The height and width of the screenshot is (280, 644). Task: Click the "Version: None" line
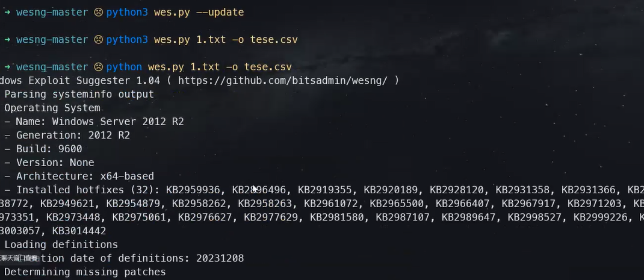coord(55,163)
